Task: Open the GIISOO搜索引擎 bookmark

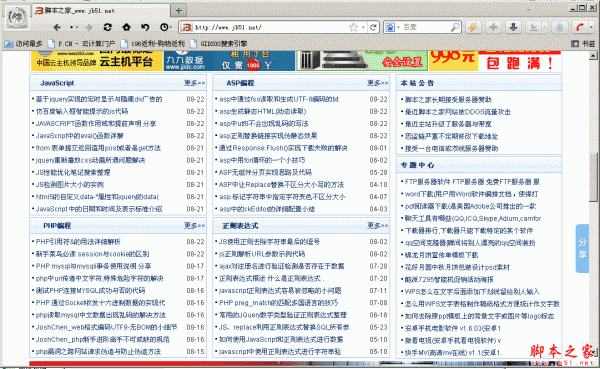Action: pyautogui.click(x=219, y=44)
